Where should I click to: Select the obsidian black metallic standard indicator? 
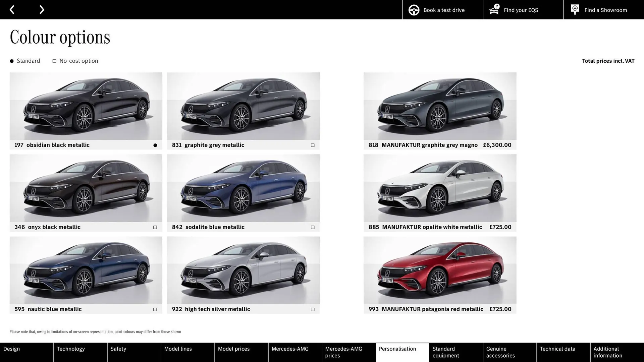(x=155, y=145)
